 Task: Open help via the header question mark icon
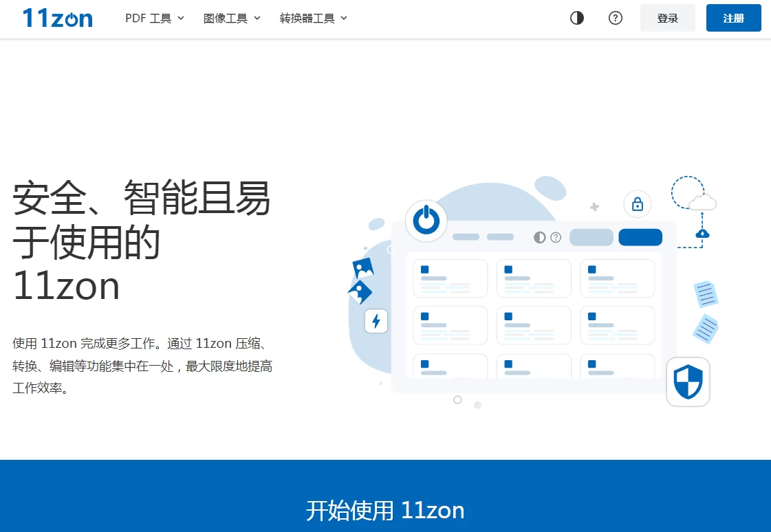616,19
